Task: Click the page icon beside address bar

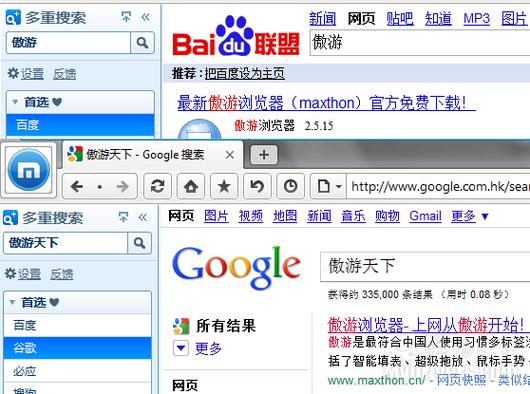Action: pyautogui.click(x=323, y=186)
